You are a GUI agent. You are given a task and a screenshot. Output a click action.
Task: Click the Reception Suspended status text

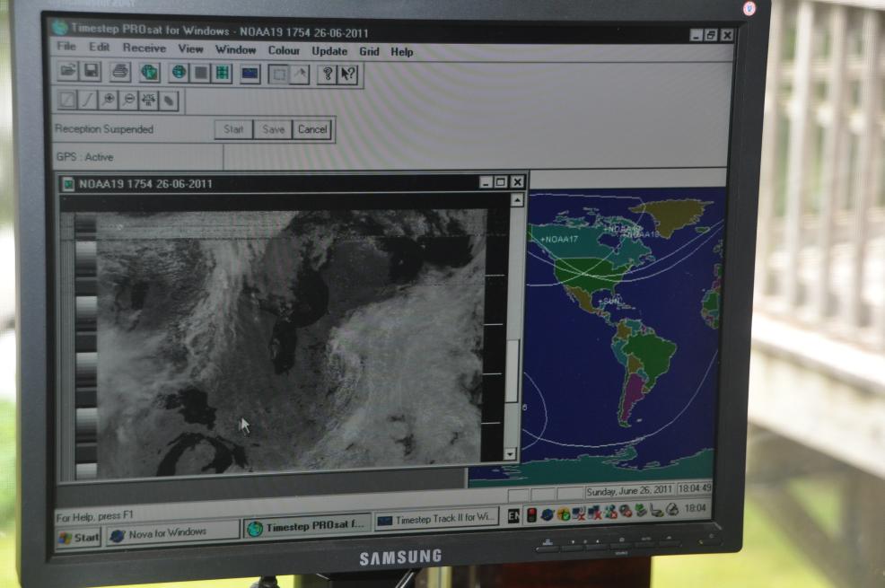(x=104, y=129)
